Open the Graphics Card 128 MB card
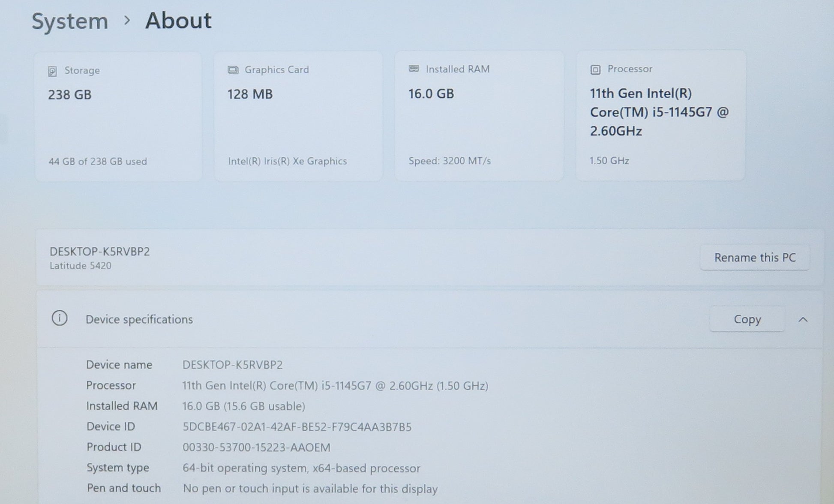 tap(298, 116)
